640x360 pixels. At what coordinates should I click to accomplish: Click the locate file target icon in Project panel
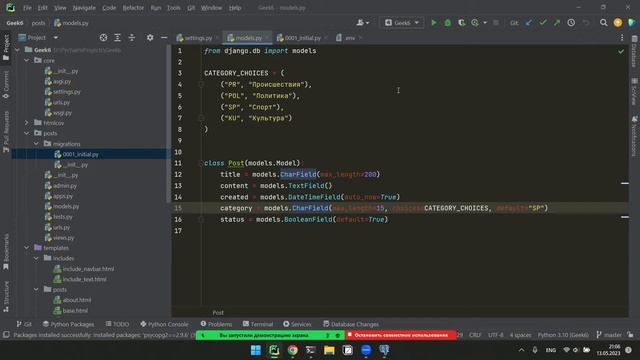click(103, 38)
